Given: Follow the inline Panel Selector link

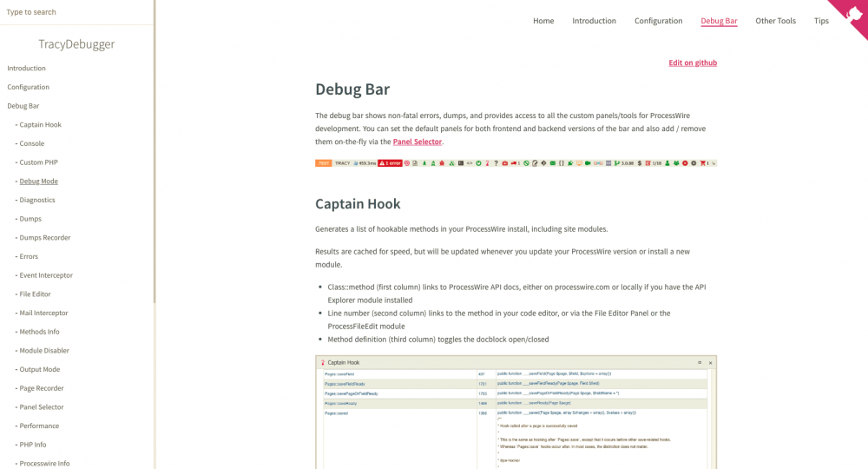Looking at the screenshot, I should (418, 142).
